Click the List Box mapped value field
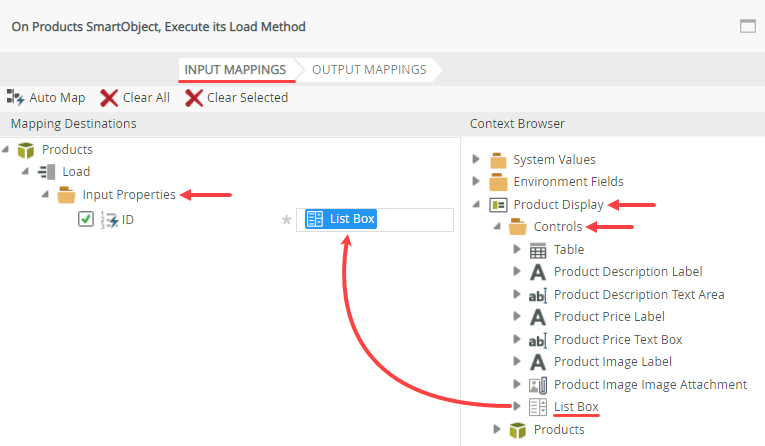 pyautogui.click(x=374, y=219)
